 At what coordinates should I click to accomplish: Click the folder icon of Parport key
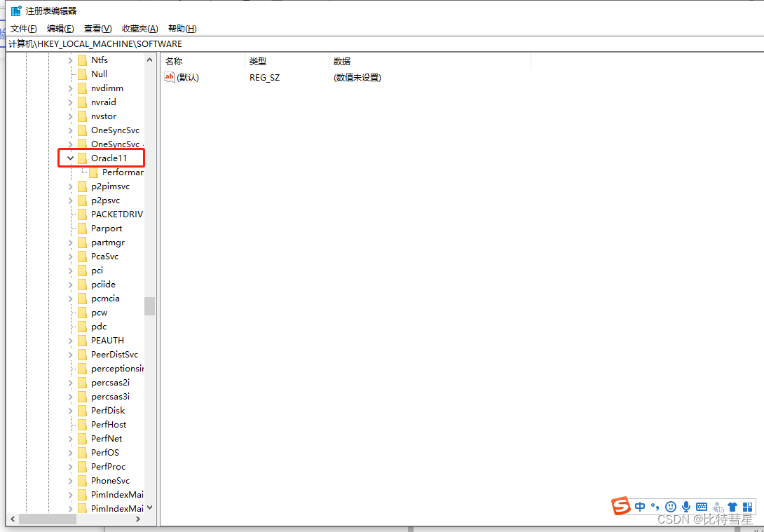click(x=82, y=229)
